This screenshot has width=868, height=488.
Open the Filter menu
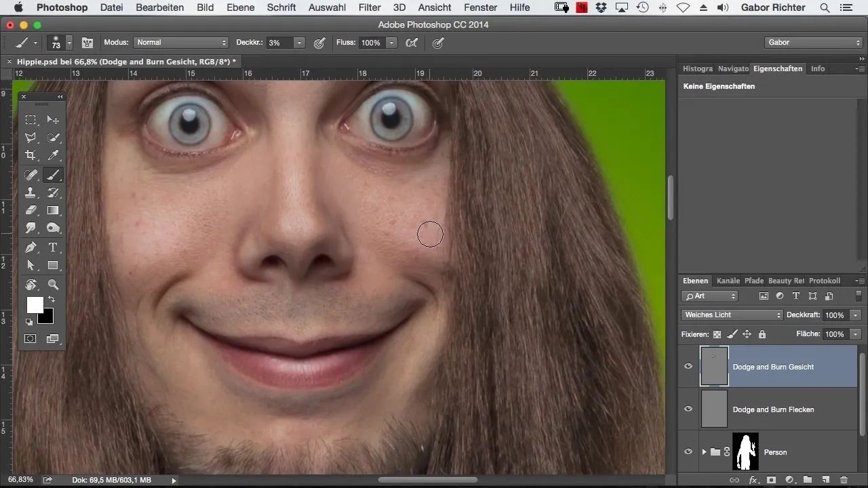[x=369, y=7]
